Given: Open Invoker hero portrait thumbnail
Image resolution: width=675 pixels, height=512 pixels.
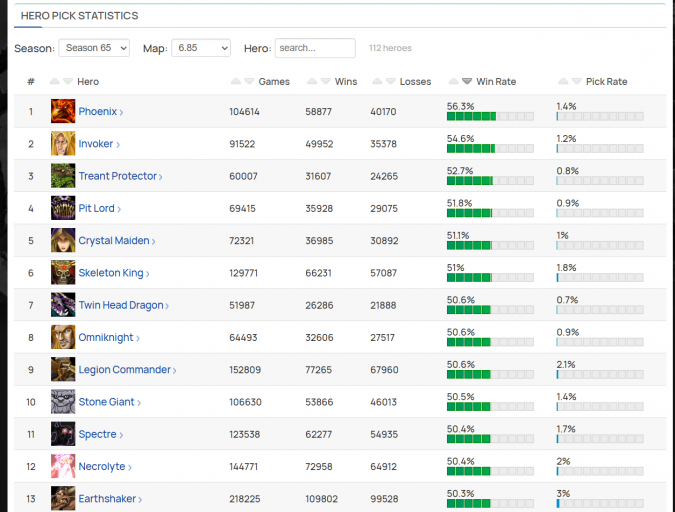Looking at the screenshot, I should pos(63,143).
